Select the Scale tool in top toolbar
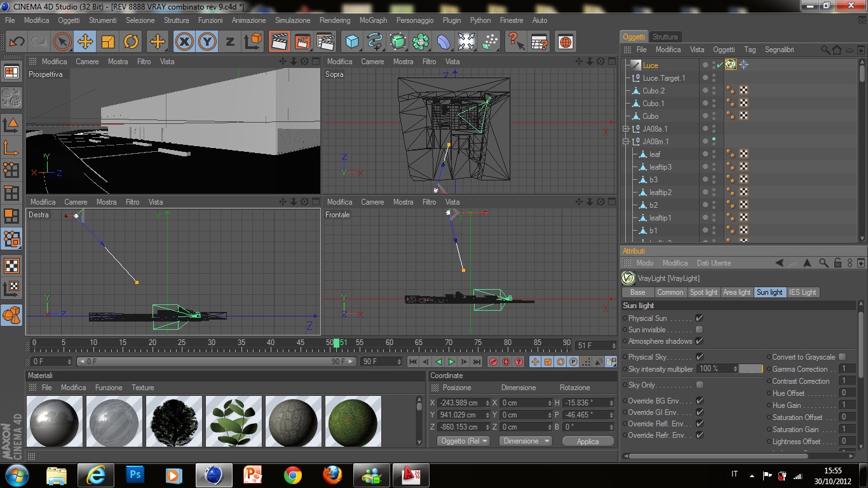Image resolution: width=868 pixels, height=488 pixels. click(108, 42)
